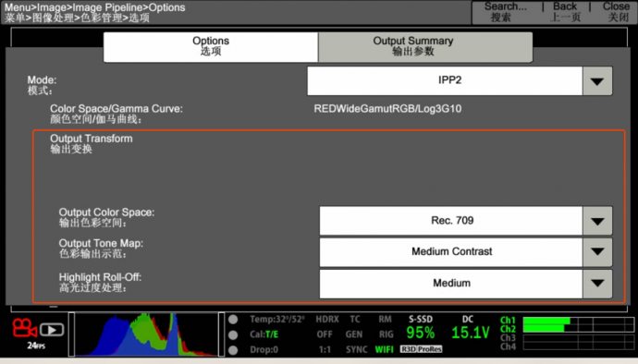
Task: Switch to playback mode icon
Action: pyautogui.click(x=52, y=330)
